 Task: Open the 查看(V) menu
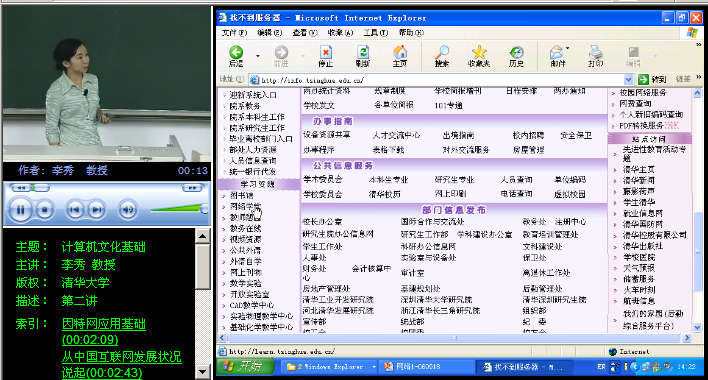tap(305, 32)
